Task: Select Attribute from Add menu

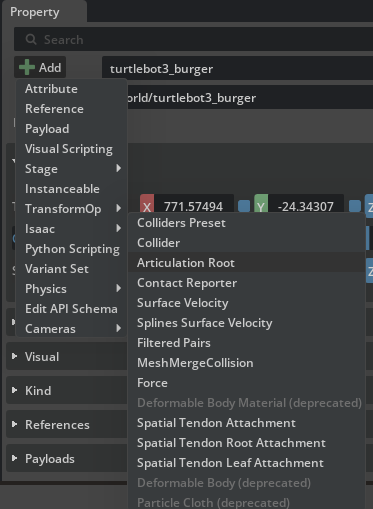Action: point(72,89)
